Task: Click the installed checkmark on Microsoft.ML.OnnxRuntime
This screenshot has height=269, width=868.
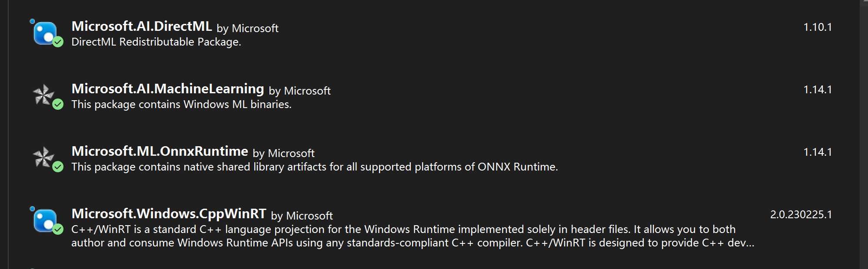Action: 57,167
